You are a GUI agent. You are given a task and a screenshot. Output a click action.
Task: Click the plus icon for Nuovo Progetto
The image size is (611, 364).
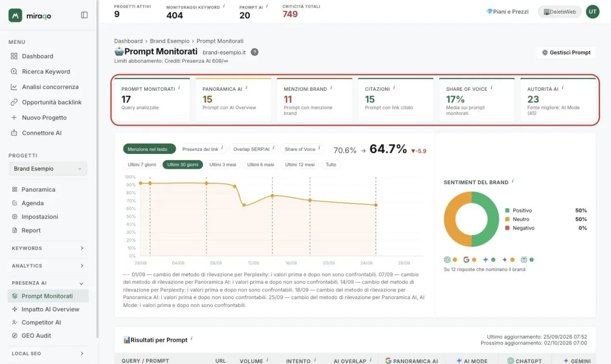[x=14, y=118]
